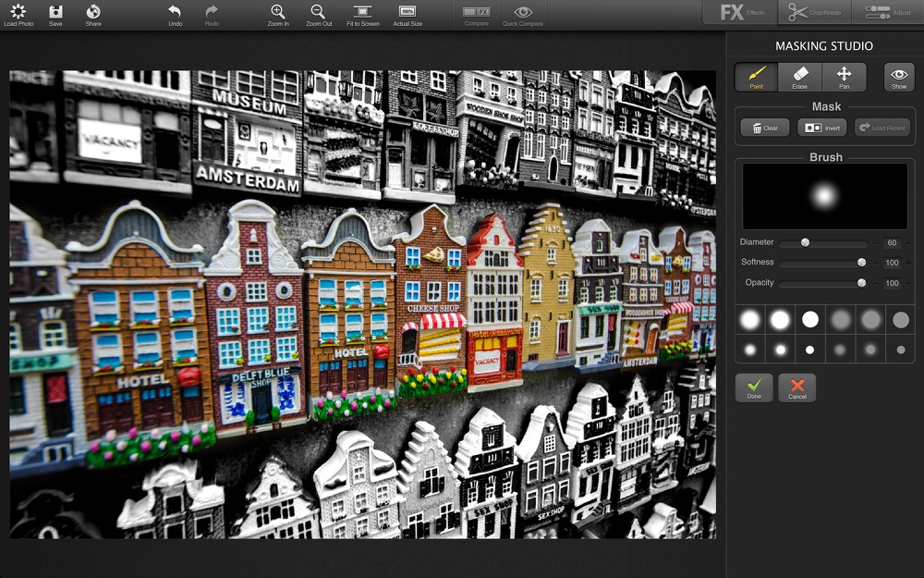Confirm the mask with Done
The width and height of the screenshot is (924, 578).
pos(754,388)
